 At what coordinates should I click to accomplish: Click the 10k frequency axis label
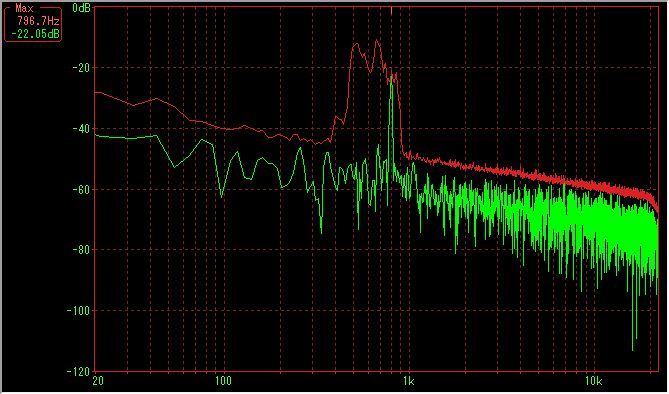[x=593, y=381]
